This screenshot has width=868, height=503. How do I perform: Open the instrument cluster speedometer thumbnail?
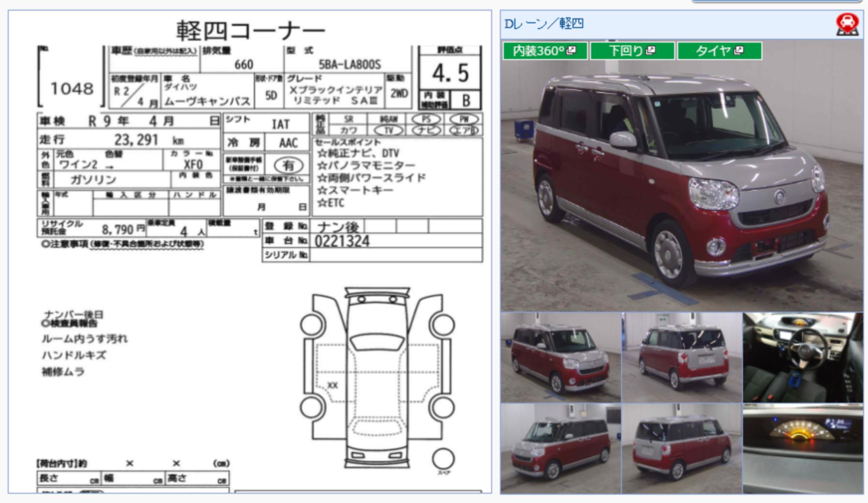click(803, 448)
